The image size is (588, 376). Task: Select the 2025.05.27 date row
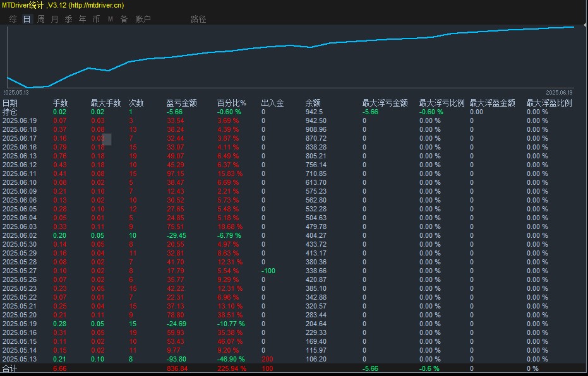coord(20,271)
